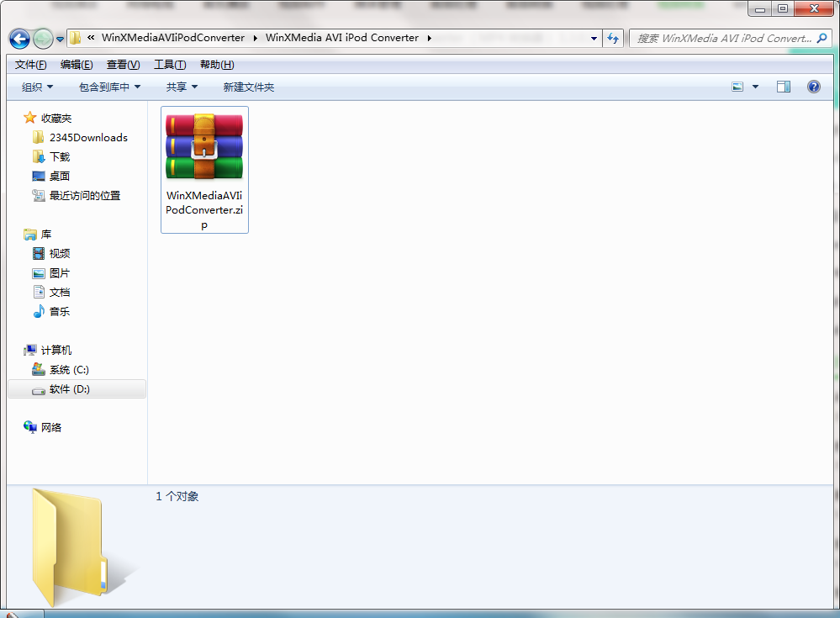Image resolution: width=840 pixels, height=618 pixels.
Task: Click the 文档 document icon
Action: click(x=39, y=293)
